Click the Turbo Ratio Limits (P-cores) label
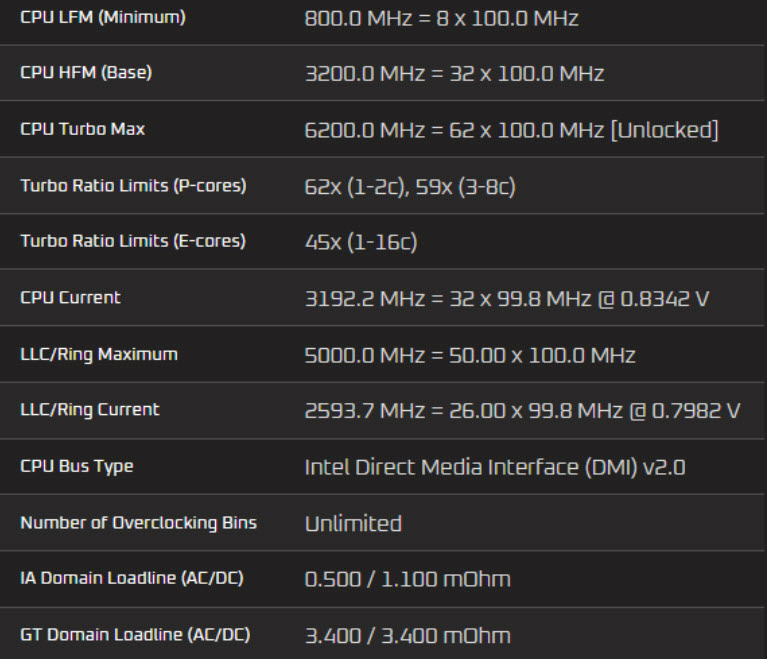Screen dimensions: 767x659 (x=133, y=185)
